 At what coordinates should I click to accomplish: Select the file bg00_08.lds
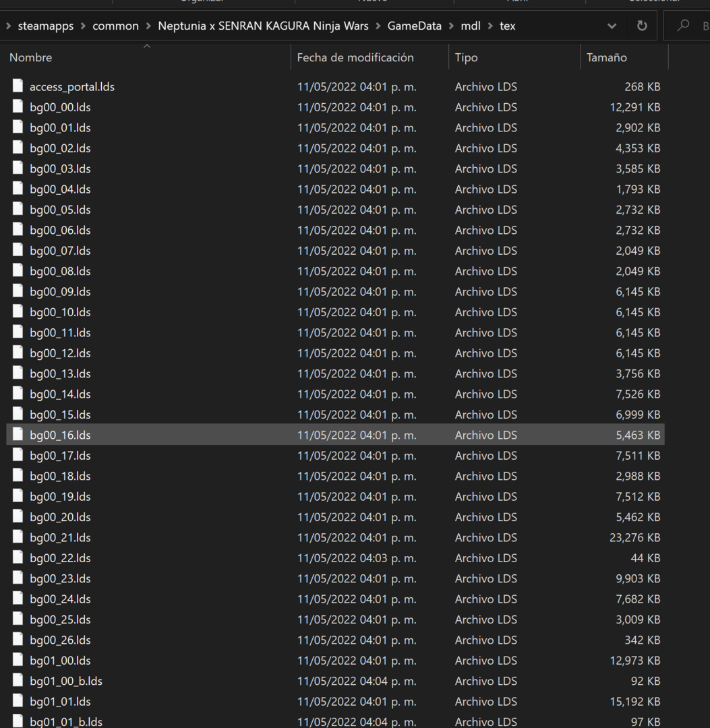point(60,271)
